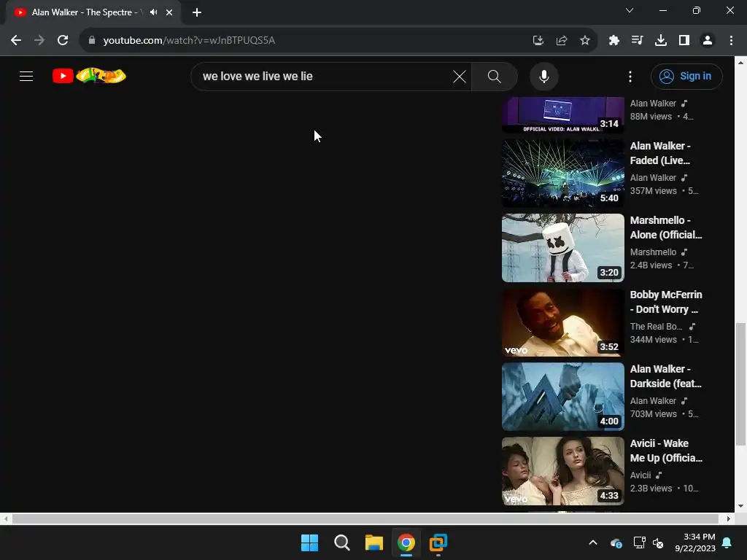This screenshot has height=560, width=747.
Task: Start voice search with microphone
Action: [x=543, y=76]
